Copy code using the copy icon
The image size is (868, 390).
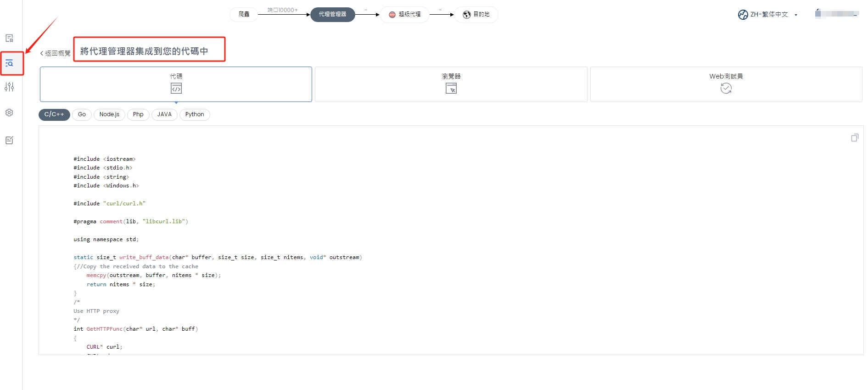pos(854,138)
